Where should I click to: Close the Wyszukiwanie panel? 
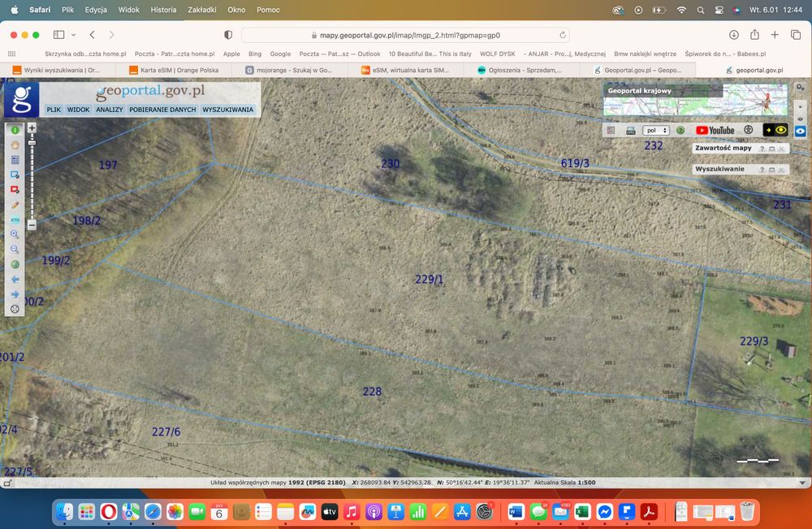tap(781, 169)
